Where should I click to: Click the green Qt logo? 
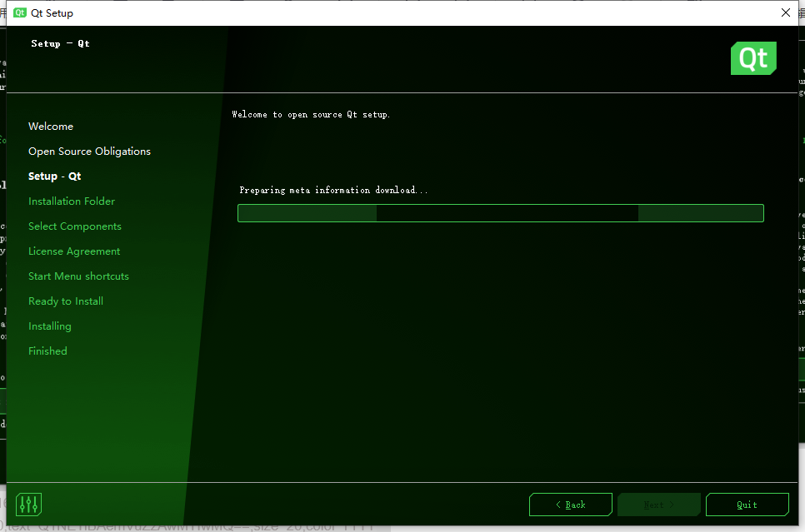tap(752, 58)
